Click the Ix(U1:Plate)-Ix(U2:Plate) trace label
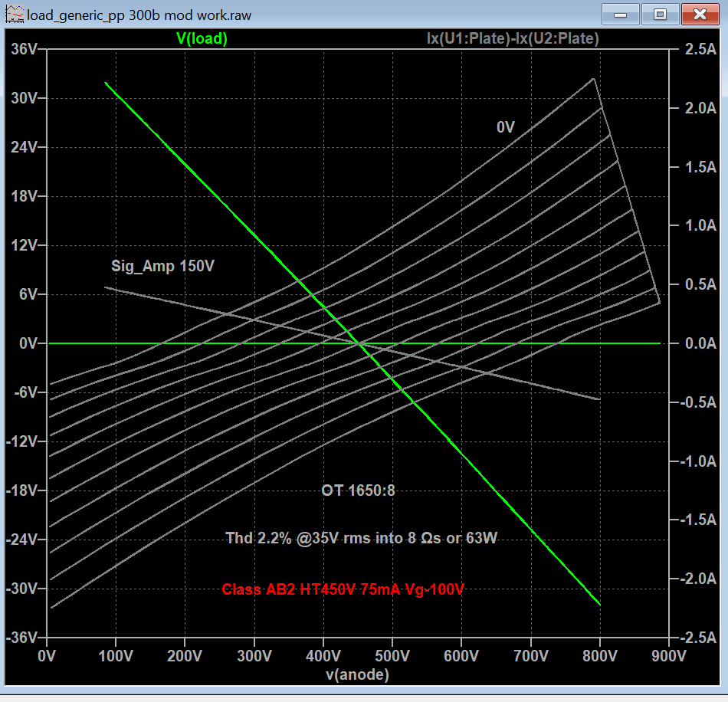The image size is (728, 702). (513, 38)
